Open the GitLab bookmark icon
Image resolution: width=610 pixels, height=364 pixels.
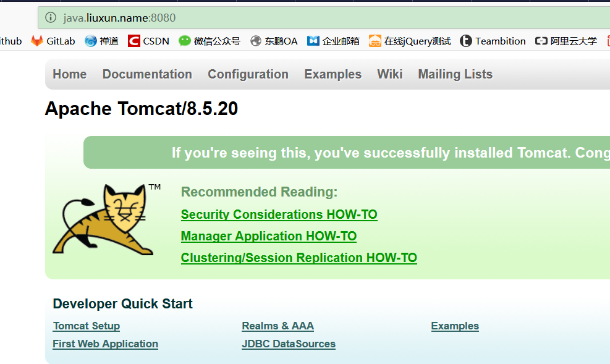point(37,41)
